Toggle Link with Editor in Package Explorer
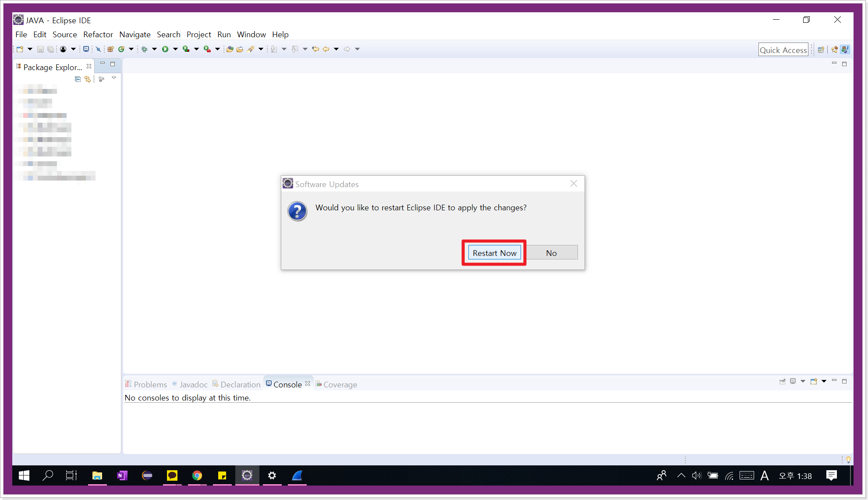Viewport: 868px width, 500px height. [88, 79]
